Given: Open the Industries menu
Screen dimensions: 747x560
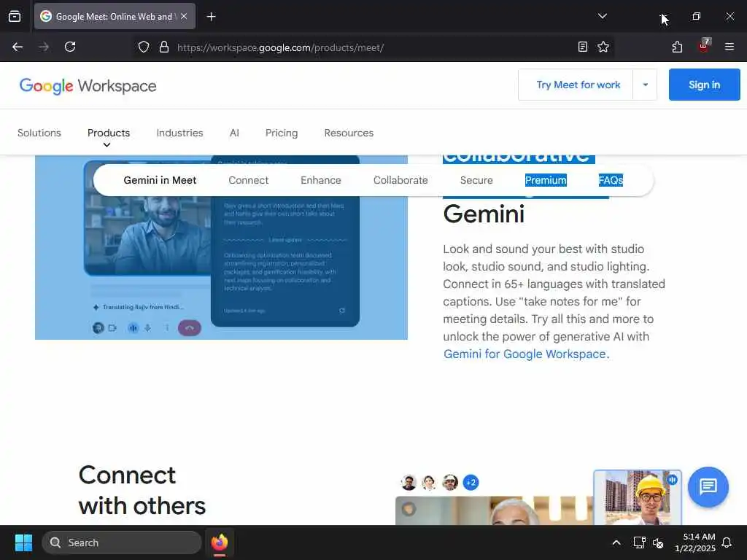Looking at the screenshot, I should [179, 133].
